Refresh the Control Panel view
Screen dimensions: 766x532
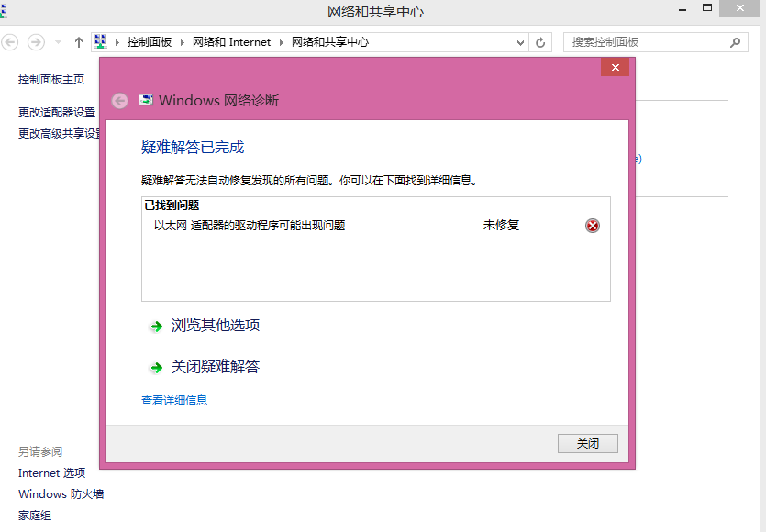(x=540, y=42)
